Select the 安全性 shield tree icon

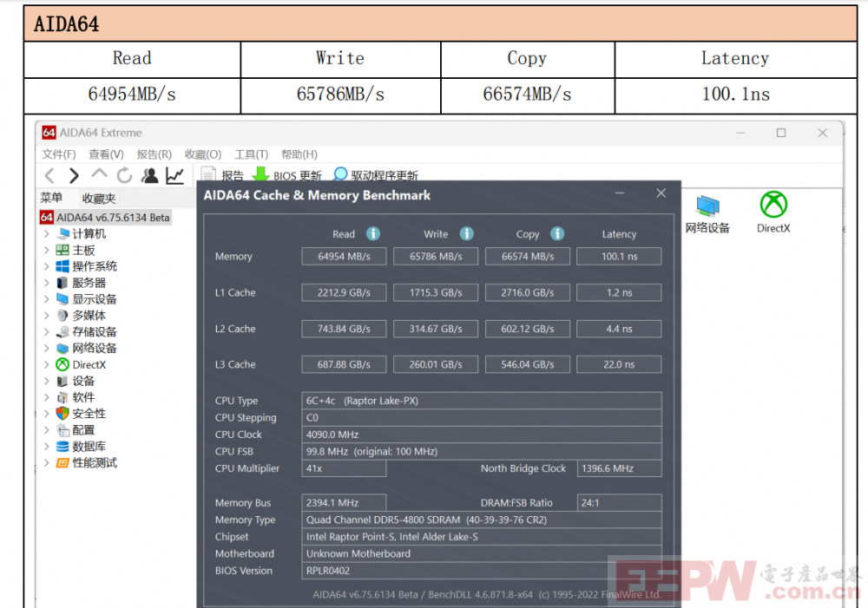point(62,413)
